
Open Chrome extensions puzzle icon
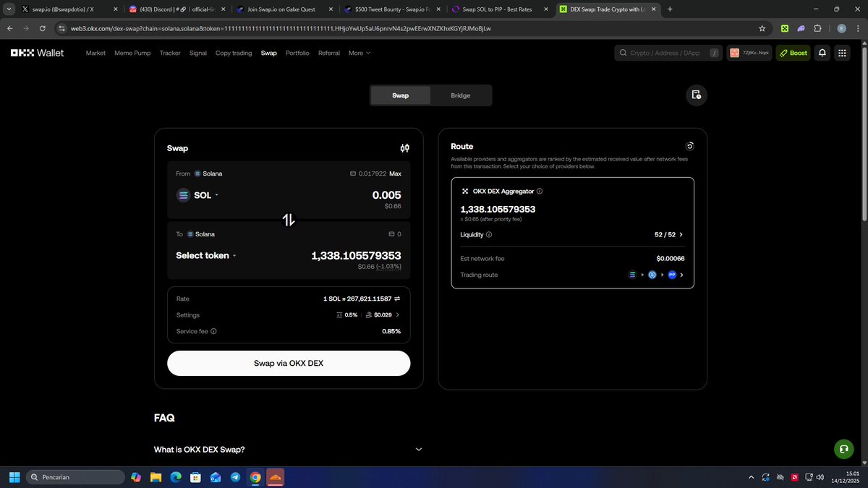click(x=817, y=29)
